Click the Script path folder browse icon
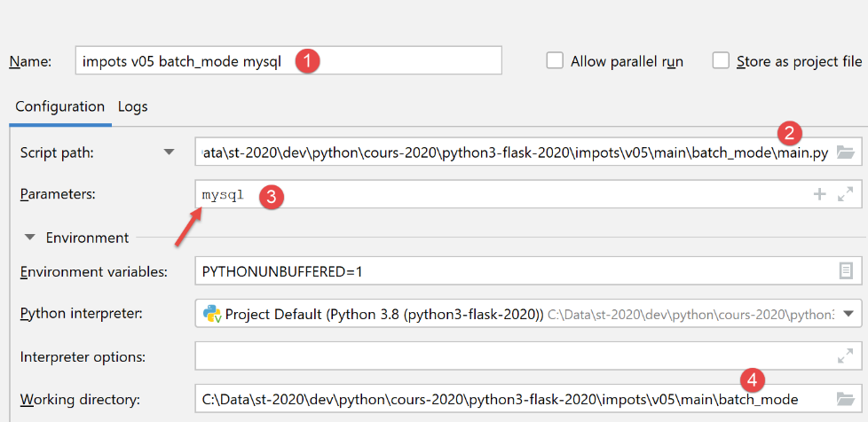Screen dimensions: 868x422 845,152
